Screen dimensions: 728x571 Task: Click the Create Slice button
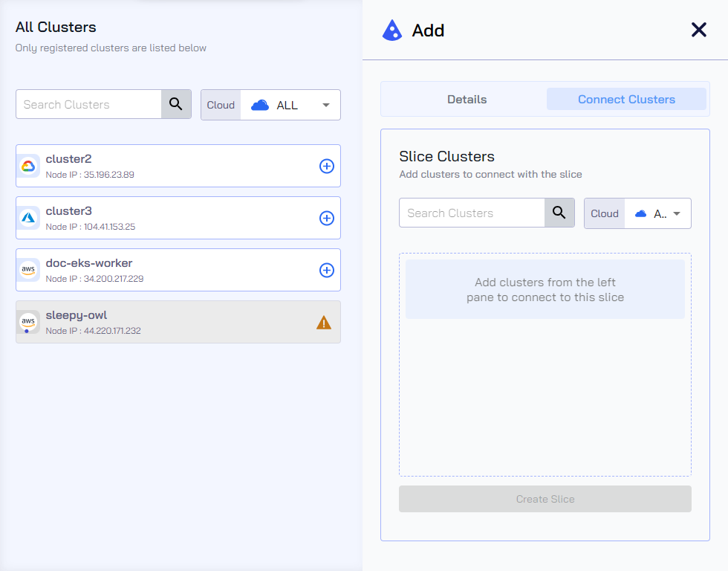(545, 499)
